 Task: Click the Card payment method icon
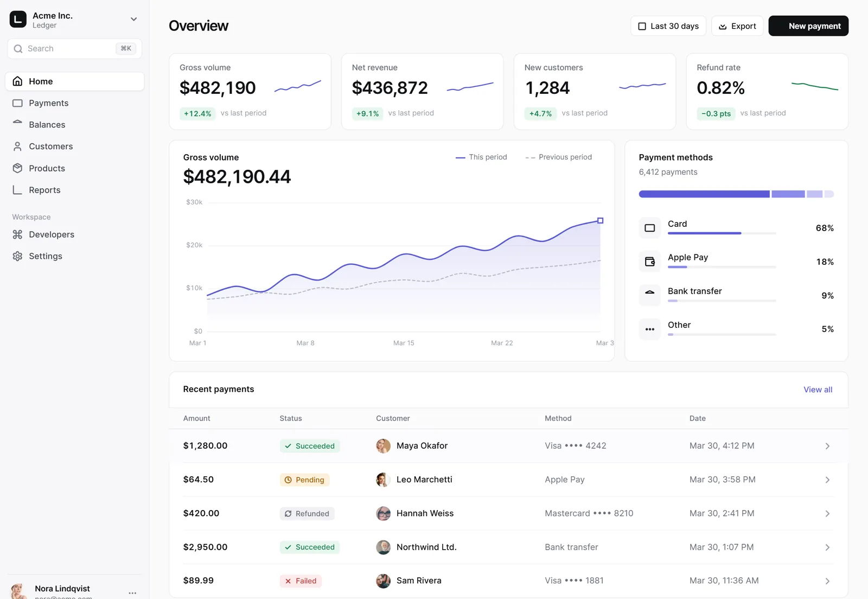pos(649,228)
